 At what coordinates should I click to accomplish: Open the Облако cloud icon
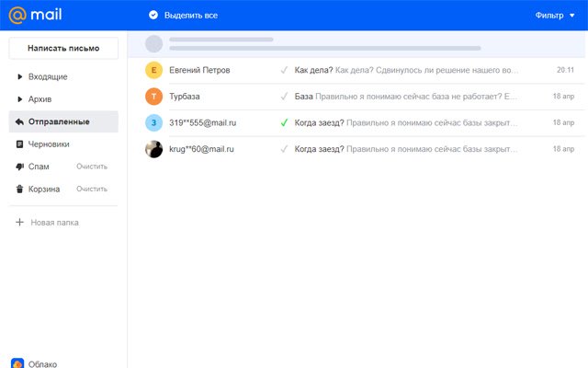[17, 363]
